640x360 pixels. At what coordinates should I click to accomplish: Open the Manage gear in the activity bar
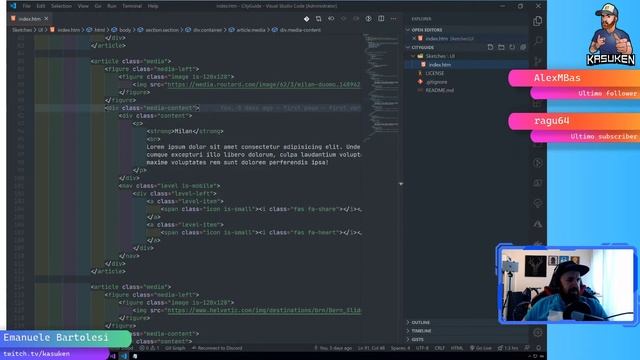(x=538, y=333)
